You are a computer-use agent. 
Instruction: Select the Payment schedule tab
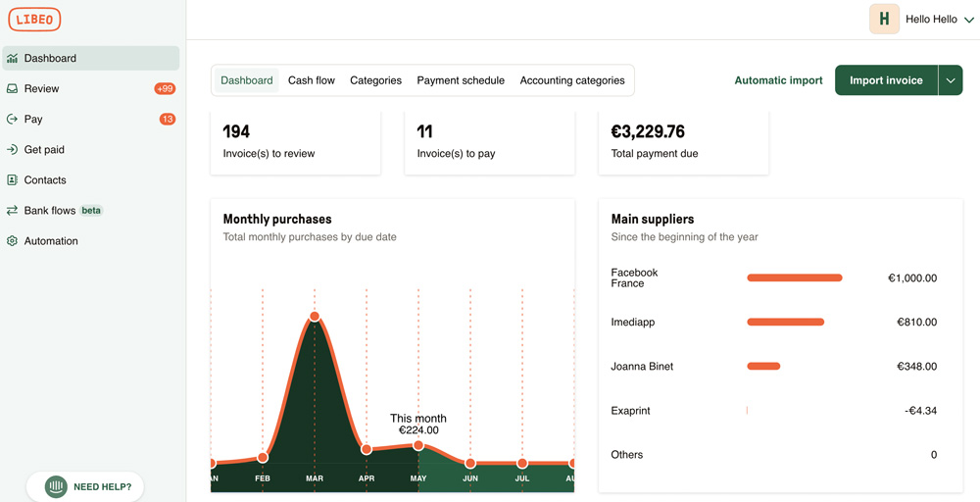[461, 80]
